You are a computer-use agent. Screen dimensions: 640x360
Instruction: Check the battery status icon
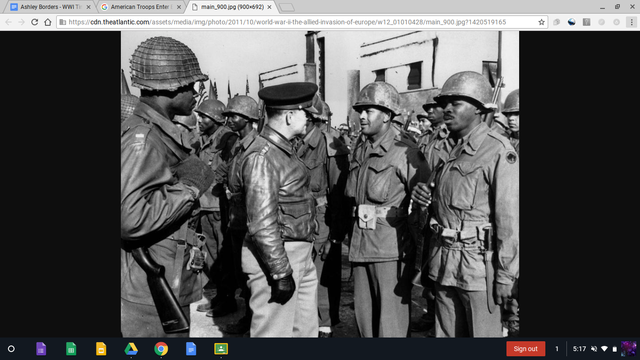pos(614,349)
